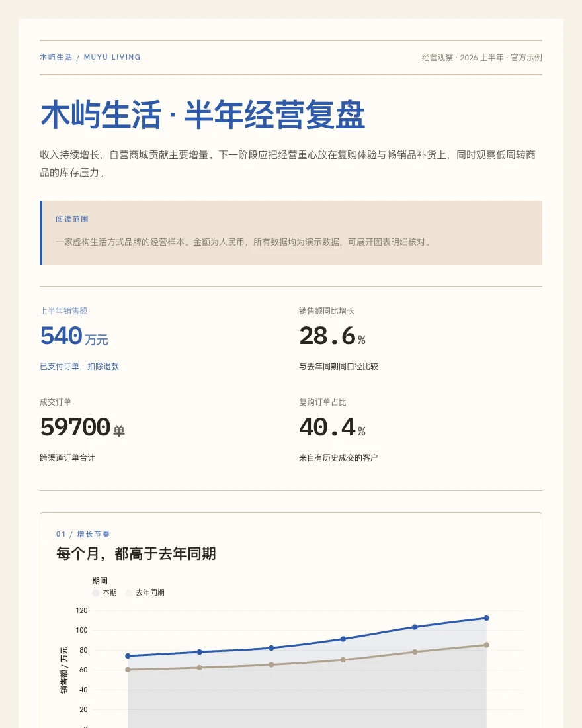
Task: Click the 20 y-axis tick label
Action: click(83, 709)
